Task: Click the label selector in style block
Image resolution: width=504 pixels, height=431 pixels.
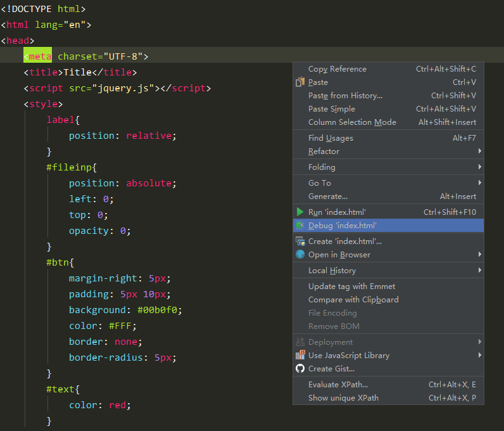Action: pyautogui.click(x=60, y=120)
